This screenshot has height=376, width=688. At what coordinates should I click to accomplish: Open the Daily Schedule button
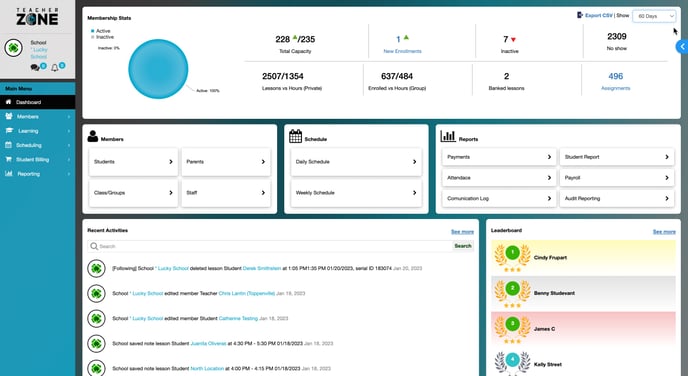356,162
